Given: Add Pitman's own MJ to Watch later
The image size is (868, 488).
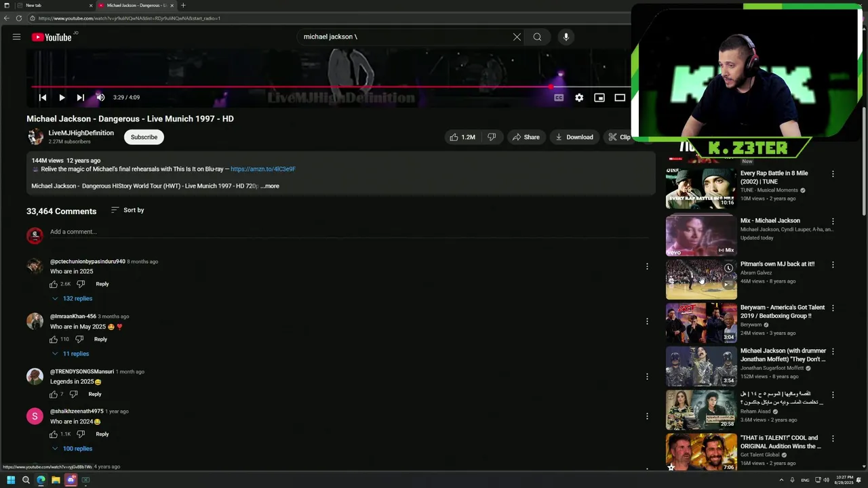Looking at the screenshot, I should pos(728,268).
